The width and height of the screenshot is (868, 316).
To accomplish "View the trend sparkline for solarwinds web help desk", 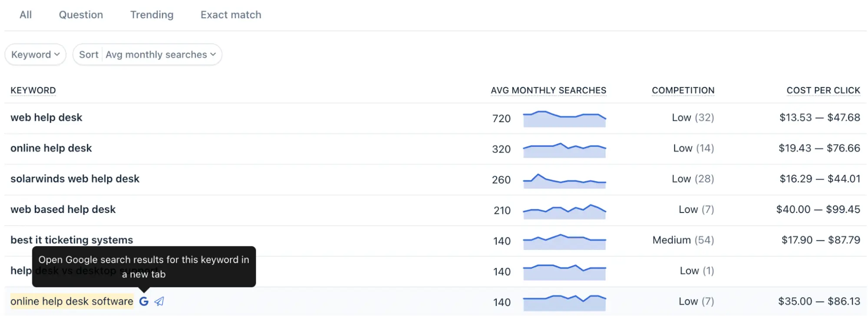I will point(564,180).
